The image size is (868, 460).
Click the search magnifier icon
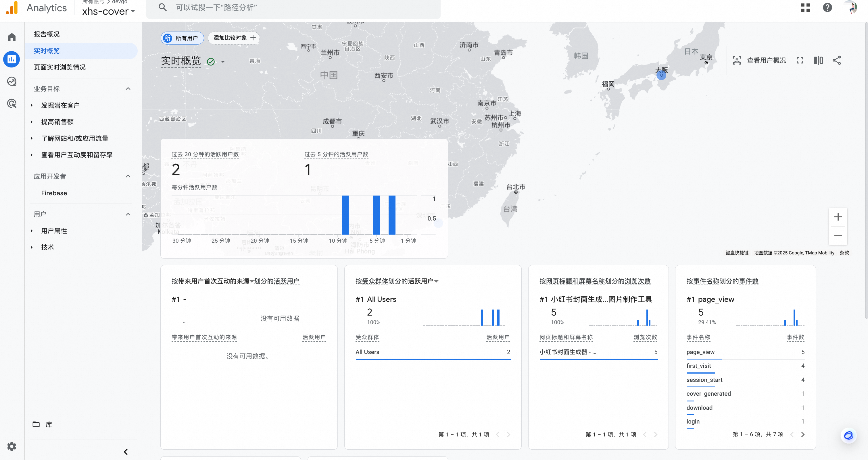click(163, 7)
